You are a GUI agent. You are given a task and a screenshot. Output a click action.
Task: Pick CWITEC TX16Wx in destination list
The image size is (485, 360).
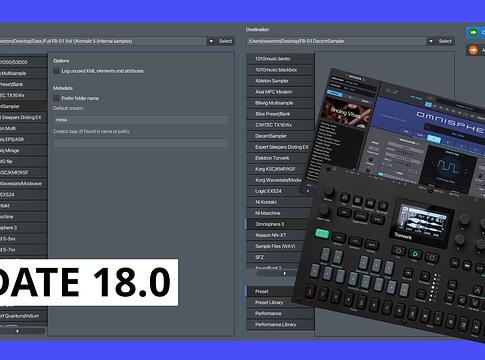(x=280, y=125)
